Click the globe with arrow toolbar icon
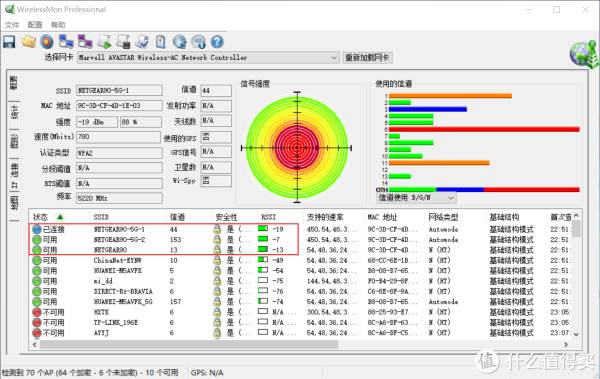 [x=179, y=42]
